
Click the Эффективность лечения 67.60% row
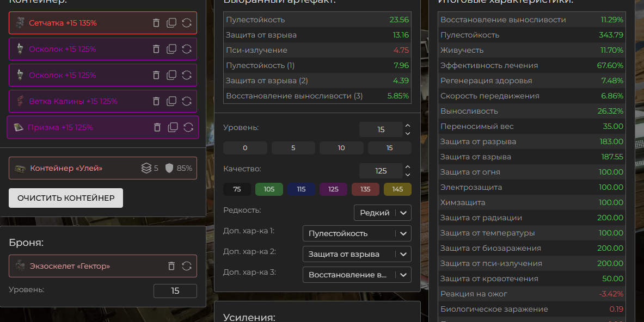532,66
